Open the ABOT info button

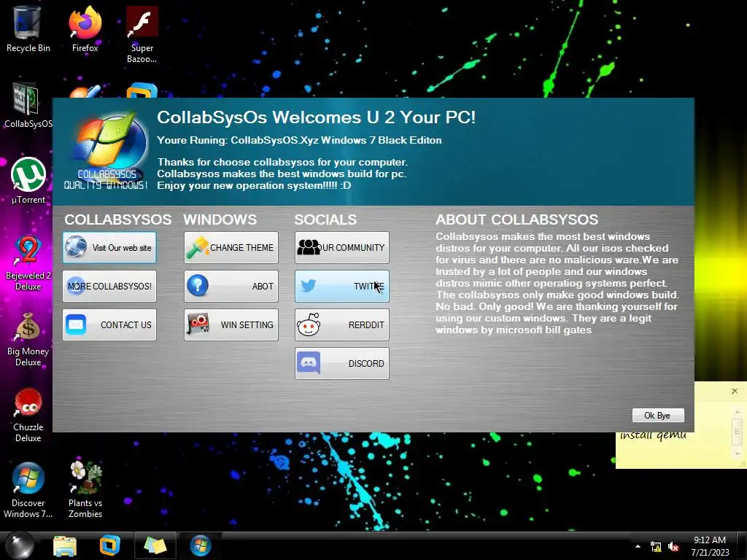(231, 286)
